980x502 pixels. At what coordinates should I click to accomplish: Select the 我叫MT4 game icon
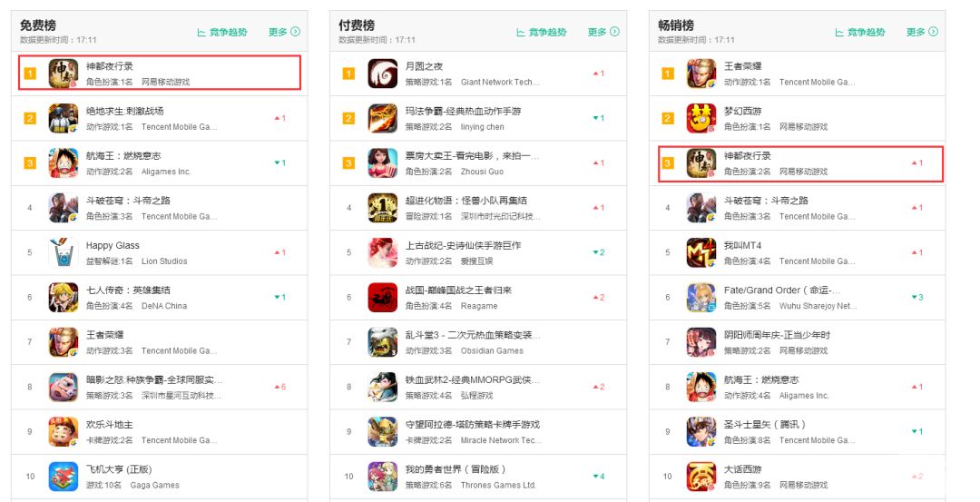point(701,252)
